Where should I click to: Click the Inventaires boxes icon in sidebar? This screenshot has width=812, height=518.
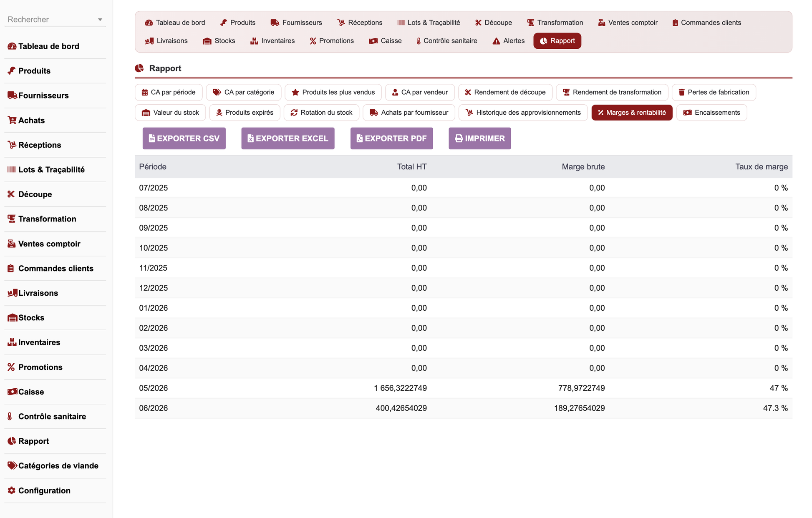pyautogui.click(x=12, y=342)
